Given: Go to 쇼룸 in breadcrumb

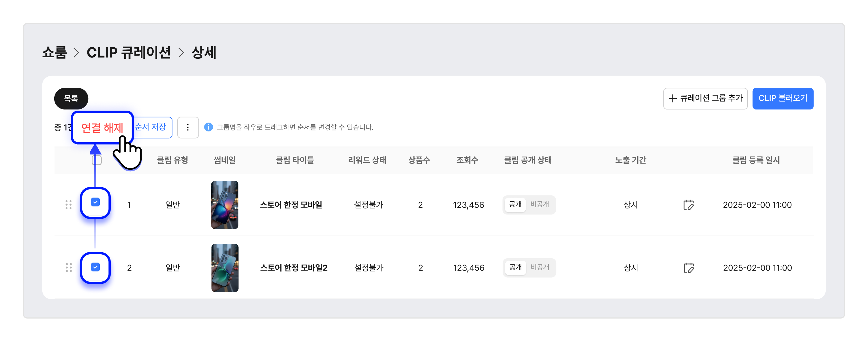Looking at the screenshot, I should coord(55,52).
